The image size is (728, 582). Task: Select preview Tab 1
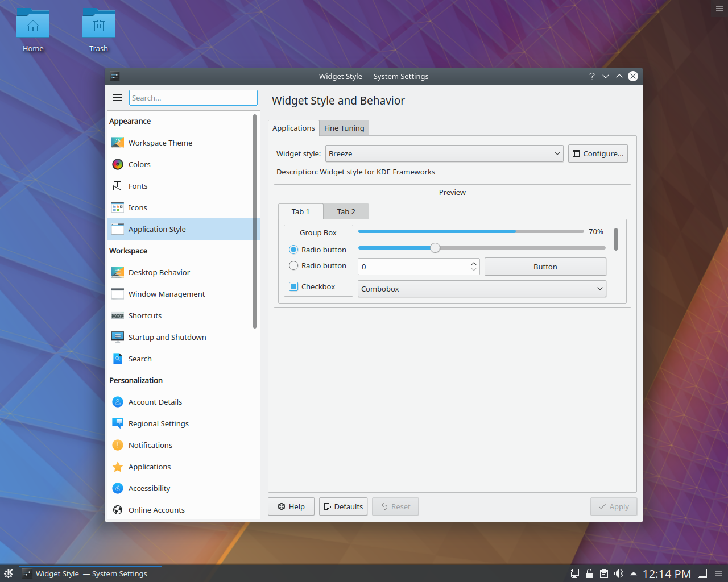click(300, 211)
